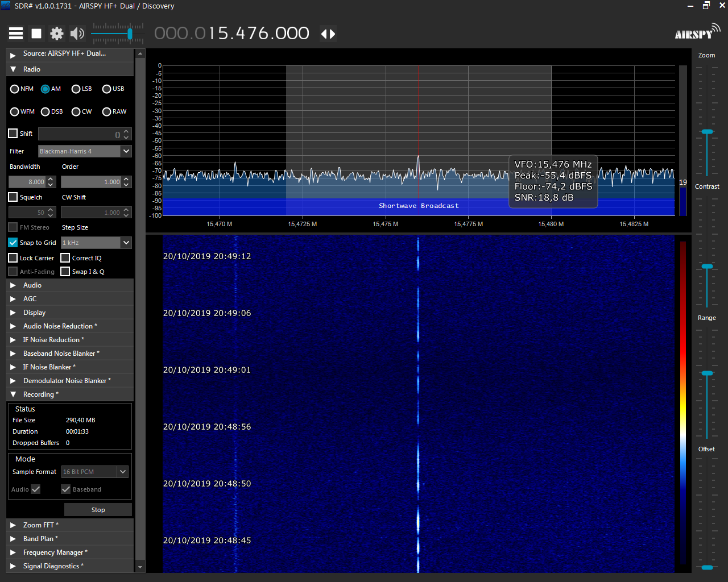Click the frequency display digits
Screen dimensions: 728x582
coord(231,34)
